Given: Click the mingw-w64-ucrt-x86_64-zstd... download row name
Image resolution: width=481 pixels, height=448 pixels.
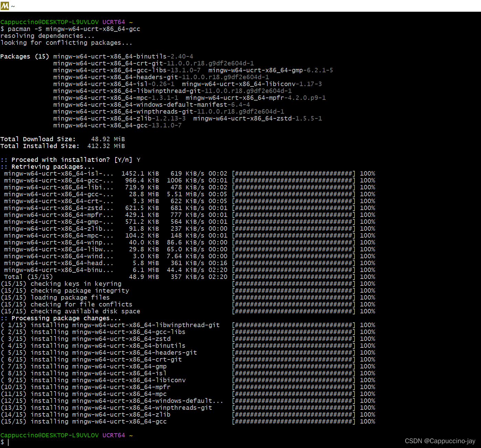Looking at the screenshot, I should click(58, 208).
